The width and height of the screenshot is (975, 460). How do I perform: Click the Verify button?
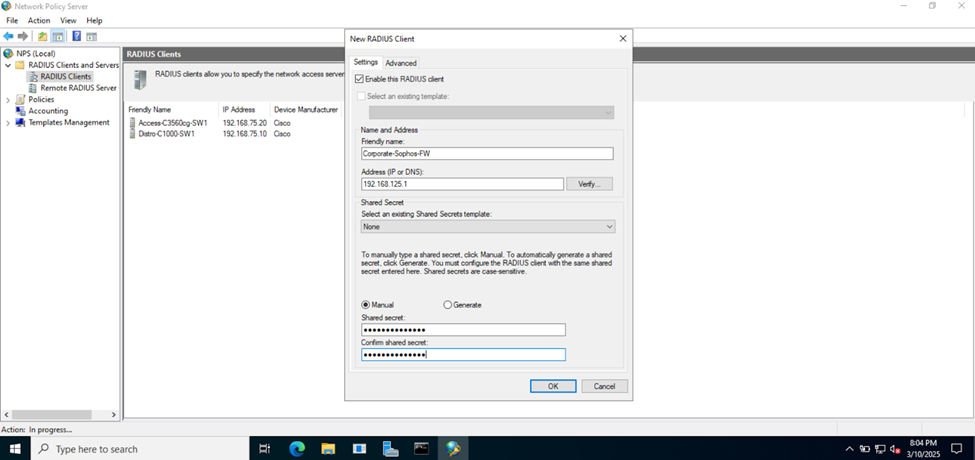click(x=589, y=184)
